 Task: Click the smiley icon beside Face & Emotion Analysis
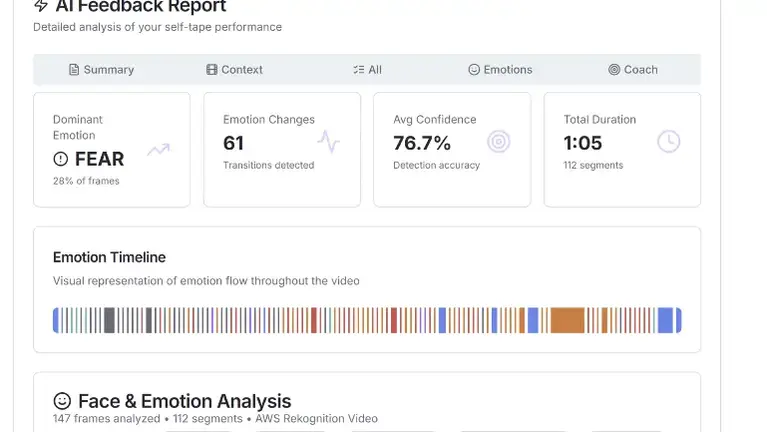[x=62, y=401]
